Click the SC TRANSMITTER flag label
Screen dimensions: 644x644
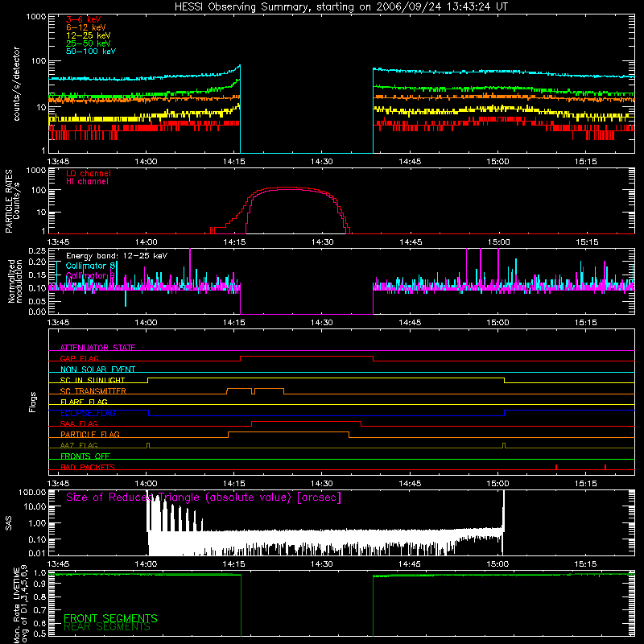(93, 391)
